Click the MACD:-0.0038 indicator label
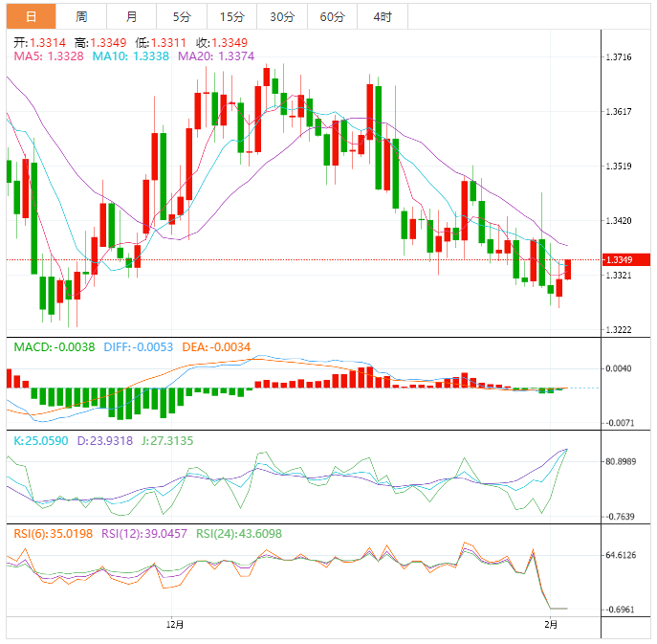 (x=55, y=346)
